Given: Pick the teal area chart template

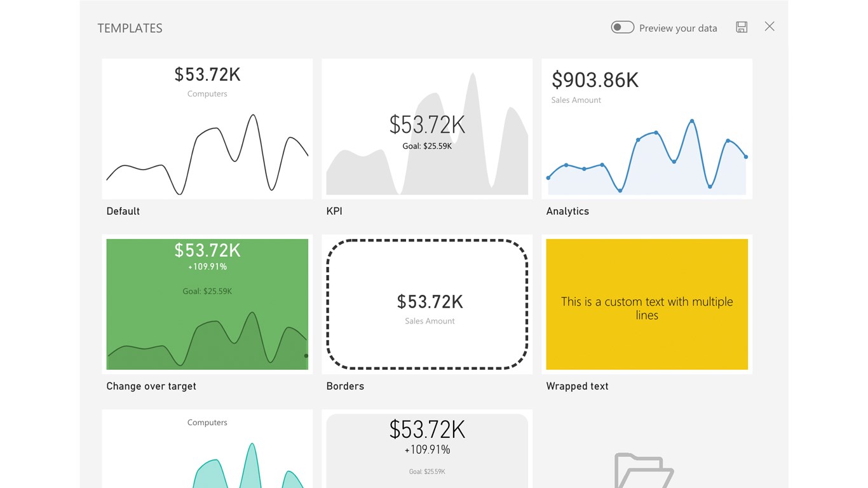Looking at the screenshot, I should pyautogui.click(x=207, y=449).
